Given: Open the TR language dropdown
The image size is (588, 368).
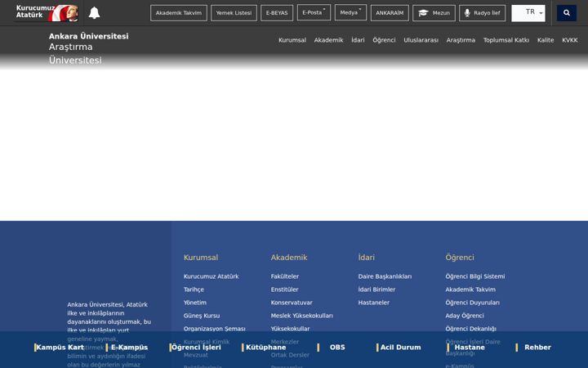Looking at the screenshot, I should tap(528, 13).
